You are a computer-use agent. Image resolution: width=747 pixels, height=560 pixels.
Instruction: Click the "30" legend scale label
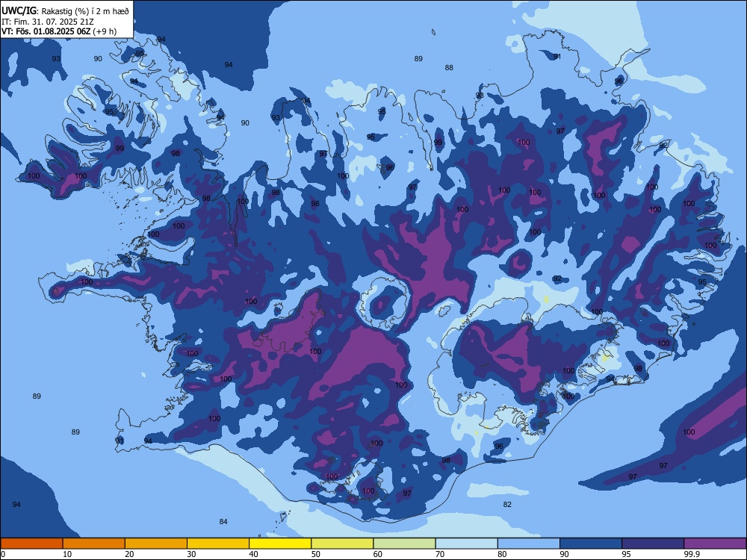click(191, 554)
